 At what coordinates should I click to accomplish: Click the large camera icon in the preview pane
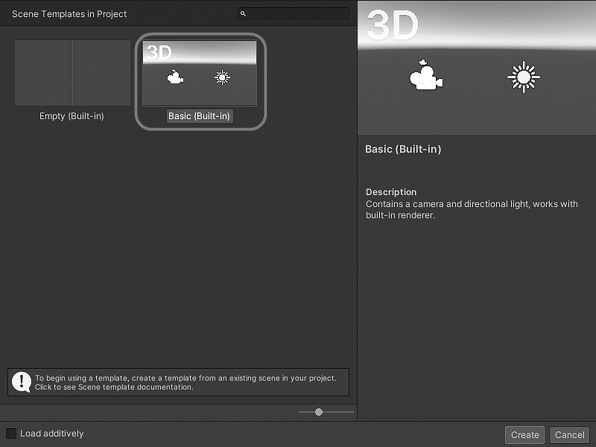click(x=426, y=75)
